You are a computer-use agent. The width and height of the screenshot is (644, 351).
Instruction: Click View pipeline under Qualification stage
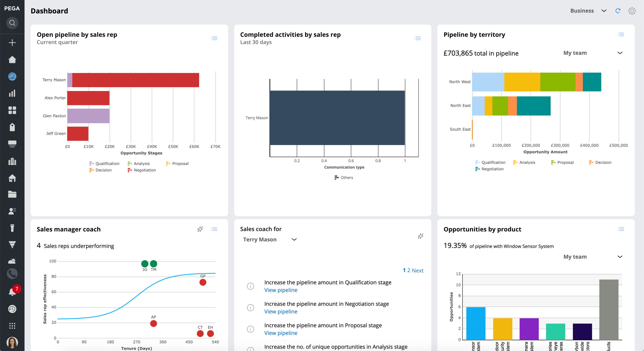point(281,290)
